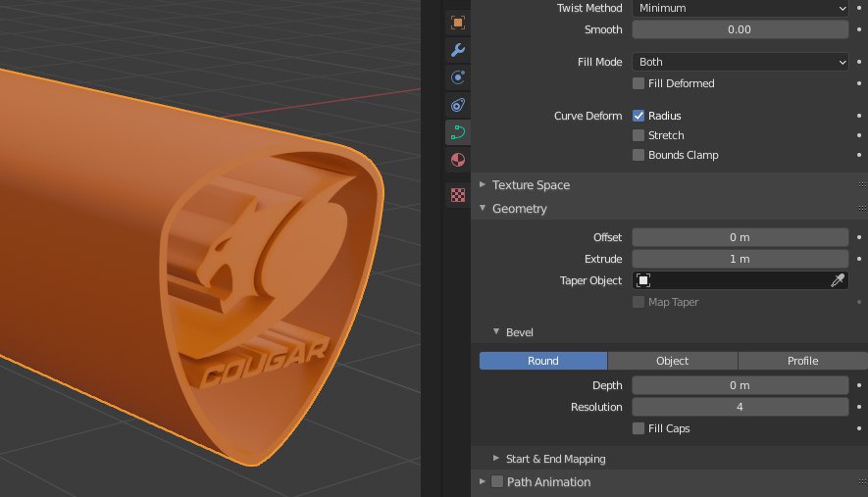Click the Geometry panel drag grip
The width and height of the screenshot is (868, 497).
pos(862,209)
